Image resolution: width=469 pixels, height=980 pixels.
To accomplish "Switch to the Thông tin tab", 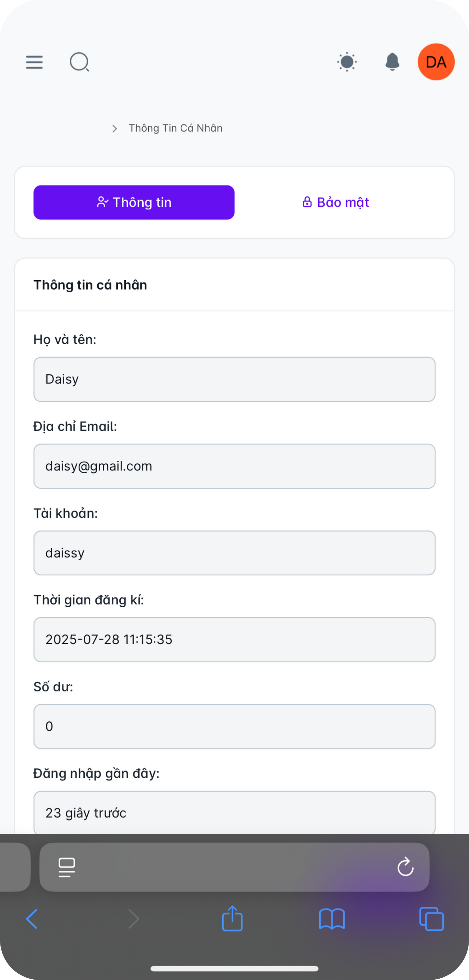I will (x=134, y=202).
